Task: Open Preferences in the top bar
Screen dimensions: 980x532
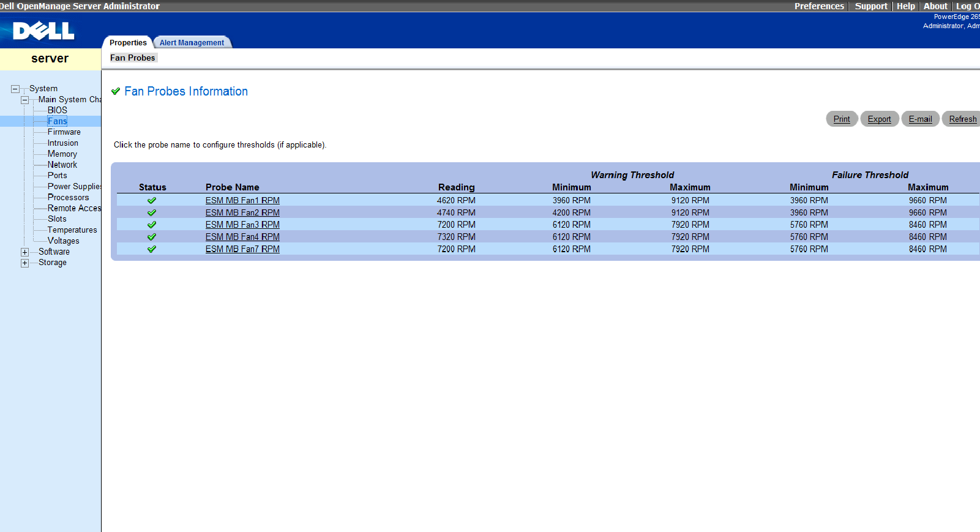Action: pyautogui.click(x=819, y=6)
